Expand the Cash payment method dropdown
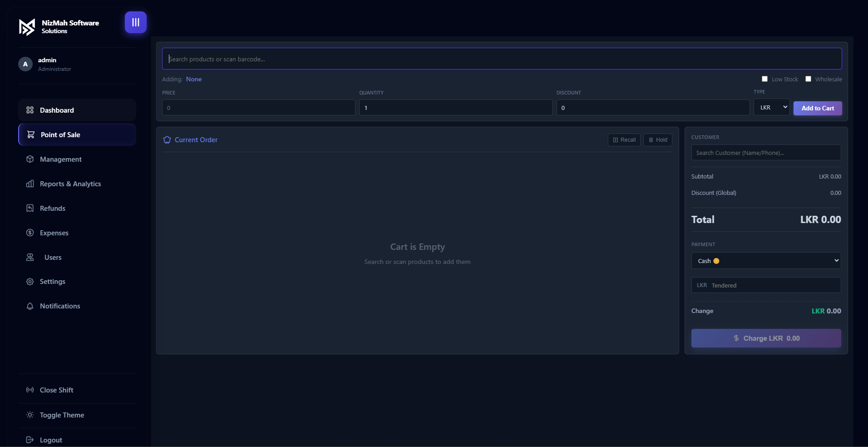The width and height of the screenshot is (868, 447). tap(766, 261)
